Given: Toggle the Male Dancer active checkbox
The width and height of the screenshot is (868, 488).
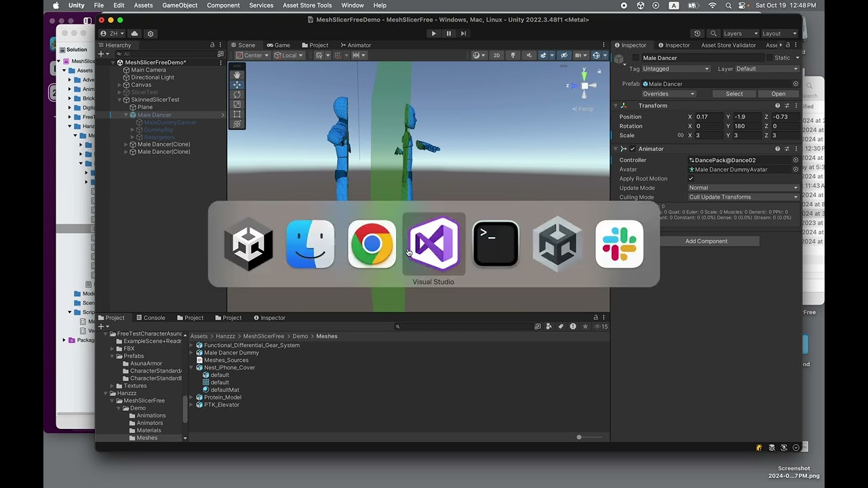Looking at the screenshot, I should pyautogui.click(x=635, y=58).
